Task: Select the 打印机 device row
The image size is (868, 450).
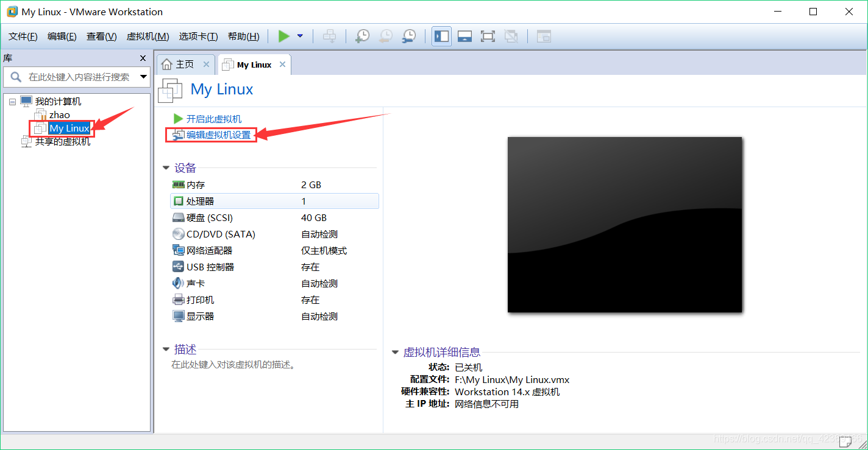Action: tap(274, 300)
